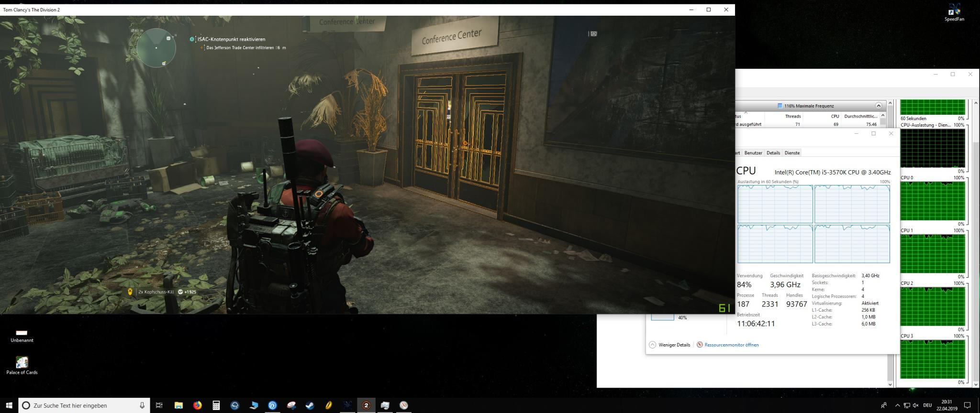Maximize the Tom Clancy's The Division 2 window
Image resolution: width=980 pixels, height=413 pixels.
click(x=709, y=10)
